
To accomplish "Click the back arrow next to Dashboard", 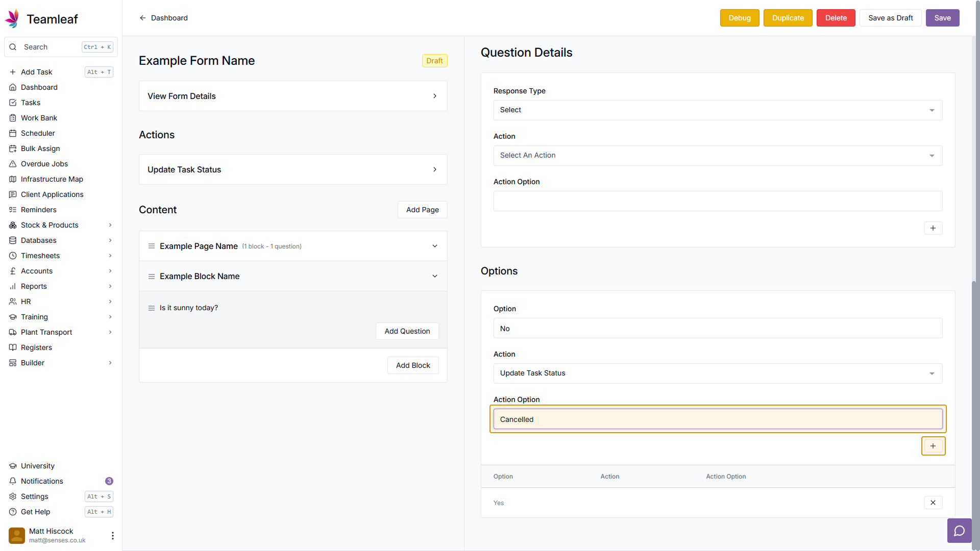I will click(143, 18).
